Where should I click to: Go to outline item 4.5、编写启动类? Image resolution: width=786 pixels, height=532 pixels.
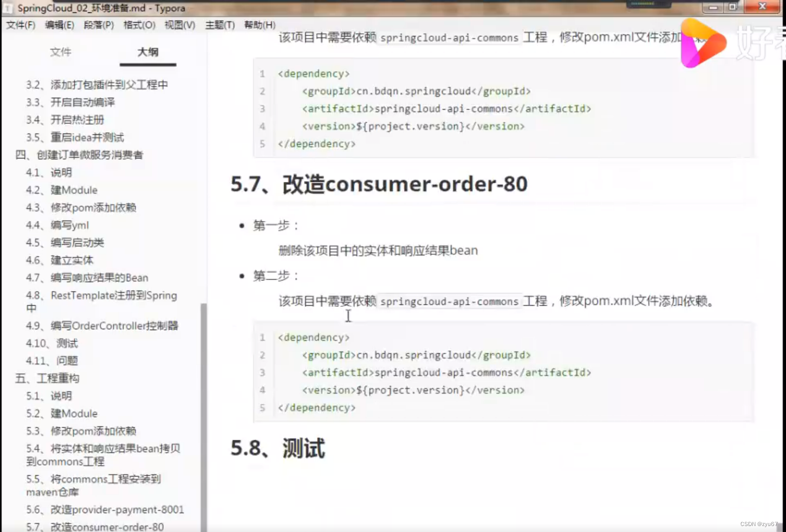pyautogui.click(x=65, y=242)
